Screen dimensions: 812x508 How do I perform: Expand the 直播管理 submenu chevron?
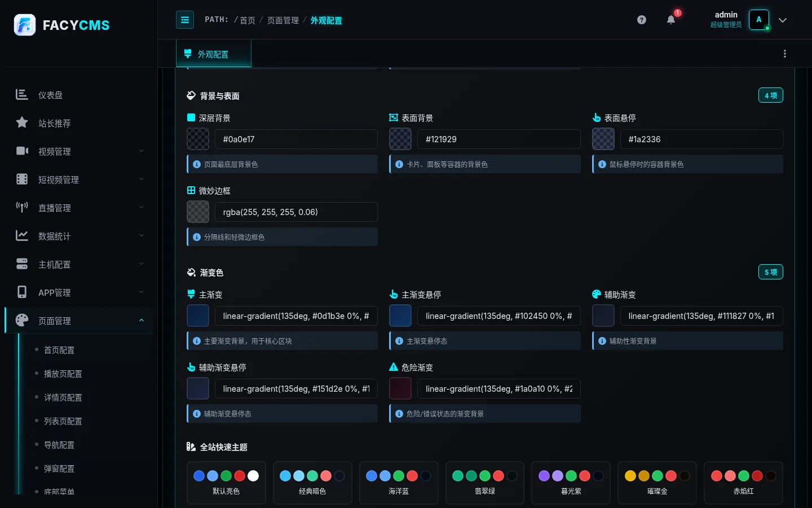click(x=142, y=207)
